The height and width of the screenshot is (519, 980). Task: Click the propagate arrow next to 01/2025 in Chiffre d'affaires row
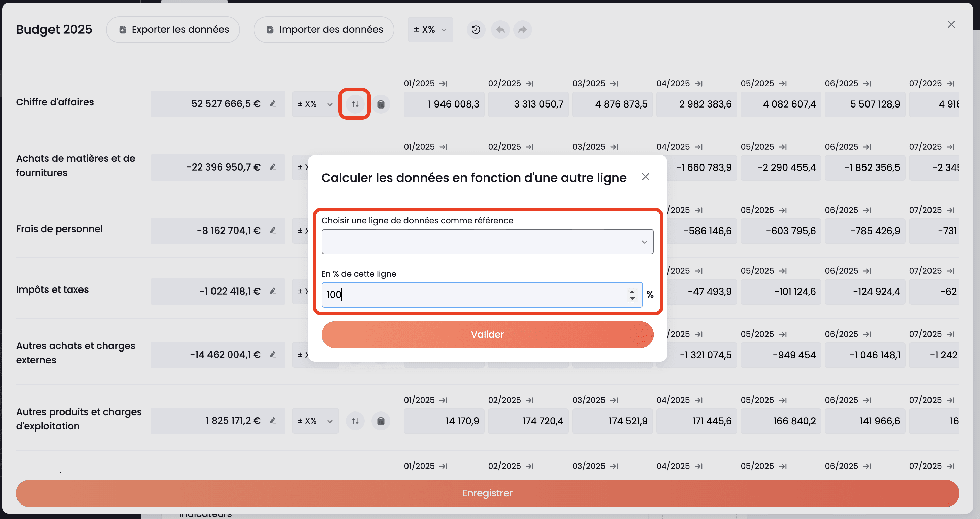[x=443, y=83]
